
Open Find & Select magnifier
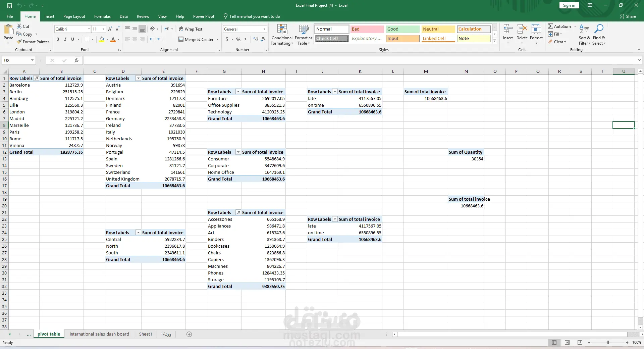coord(599,35)
